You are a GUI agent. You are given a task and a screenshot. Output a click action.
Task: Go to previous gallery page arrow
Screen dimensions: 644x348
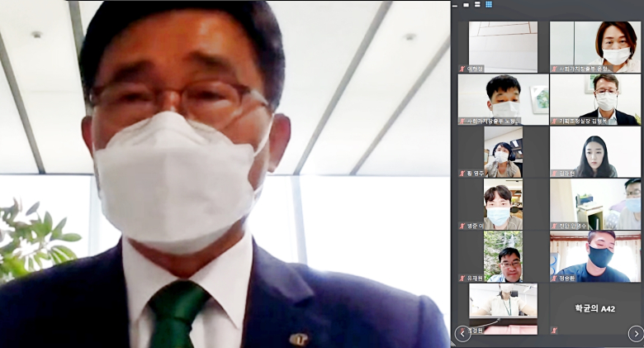coord(462,334)
